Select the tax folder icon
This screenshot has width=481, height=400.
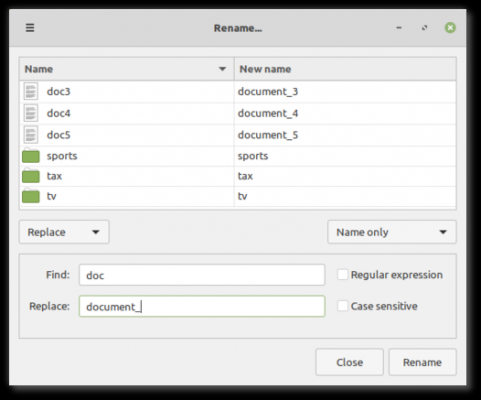(31, 176)
